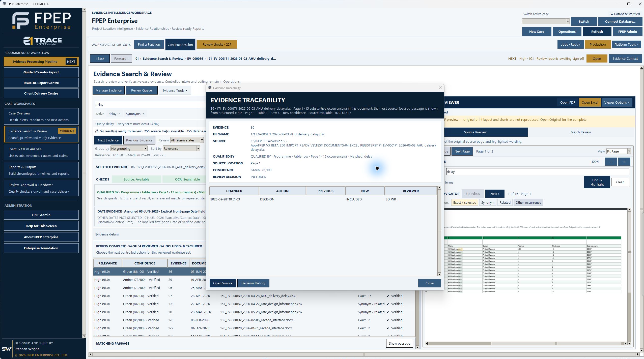The width and height of the screenshot is (644, 359).
Task: Zoom out with the minus button
Action: [611, 162]
